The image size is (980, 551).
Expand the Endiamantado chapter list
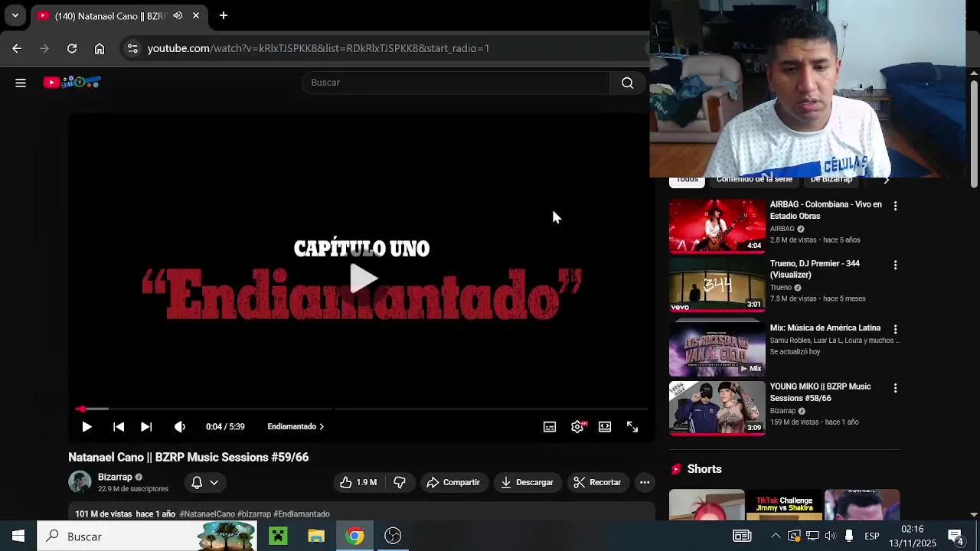tap(296, 427)
